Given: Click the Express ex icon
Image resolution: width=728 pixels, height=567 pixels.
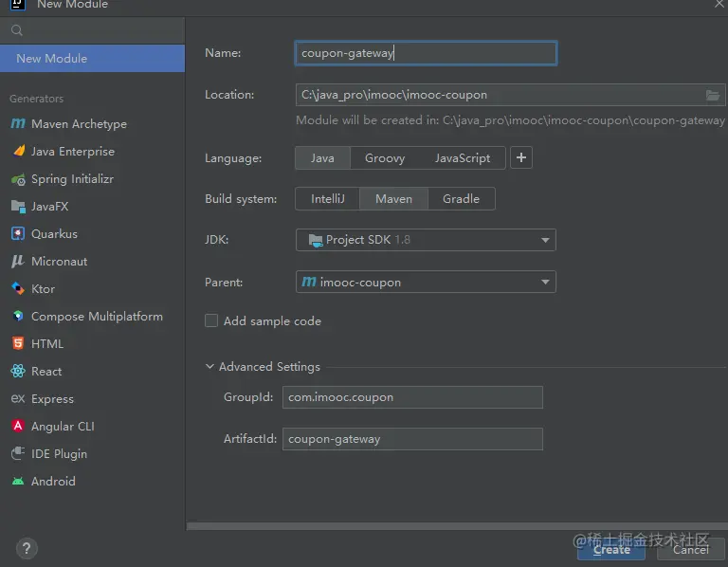Looking at the screenshot, I should tap(18, 398).
